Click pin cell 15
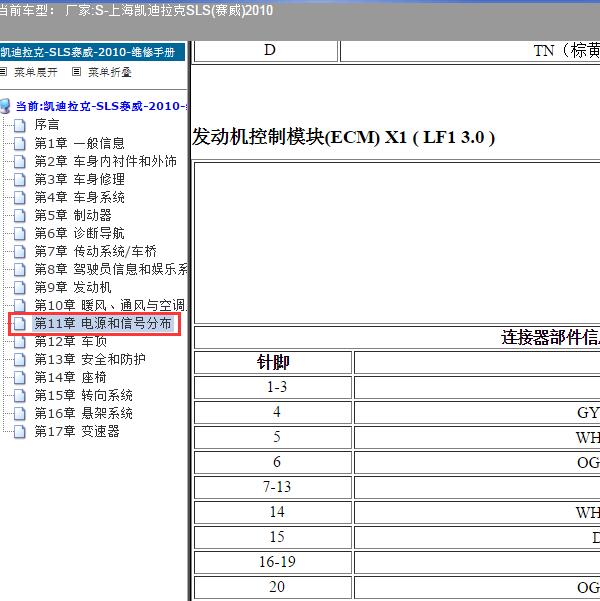This screenshot has height=601, width=600. (x=273, y=537)
